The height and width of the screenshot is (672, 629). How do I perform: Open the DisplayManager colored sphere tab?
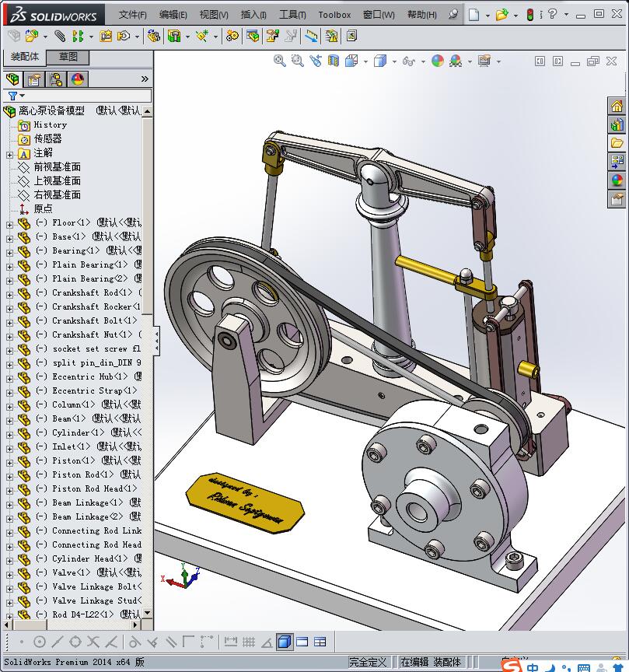(78, 79)
